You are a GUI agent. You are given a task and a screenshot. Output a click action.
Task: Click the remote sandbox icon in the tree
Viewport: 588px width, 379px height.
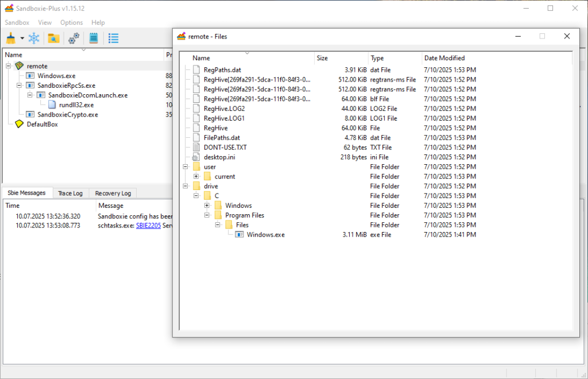click(19, 66)
